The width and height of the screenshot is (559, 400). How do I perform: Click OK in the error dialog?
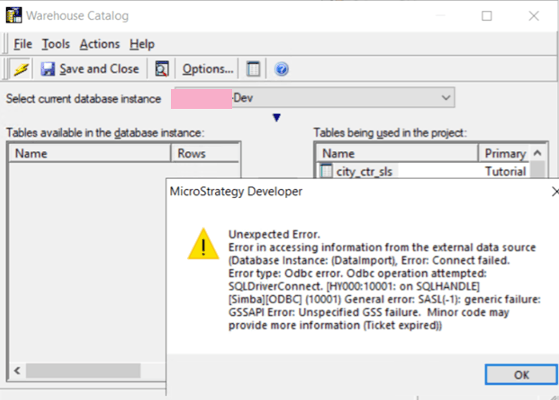pyautogui.click(x=521, y=375)
